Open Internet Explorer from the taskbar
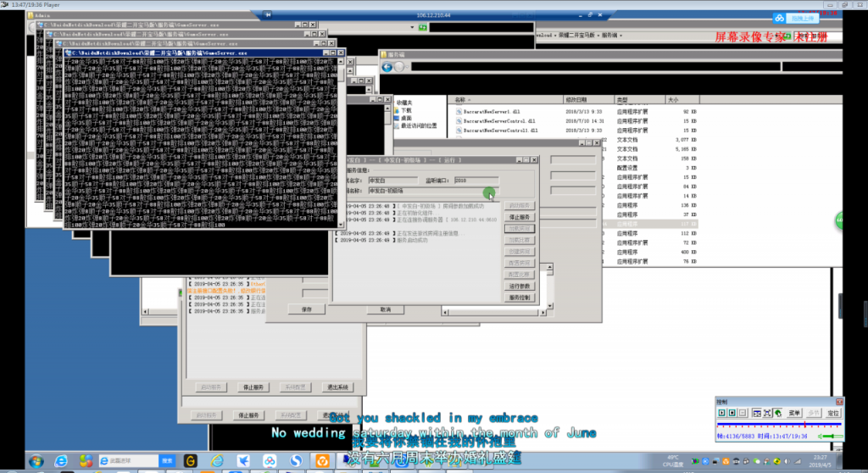Screen dimensions: 868x473 click(61, 460)
